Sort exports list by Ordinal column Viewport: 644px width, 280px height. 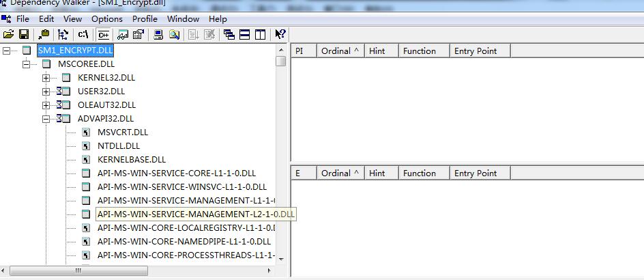coord(340,173)
